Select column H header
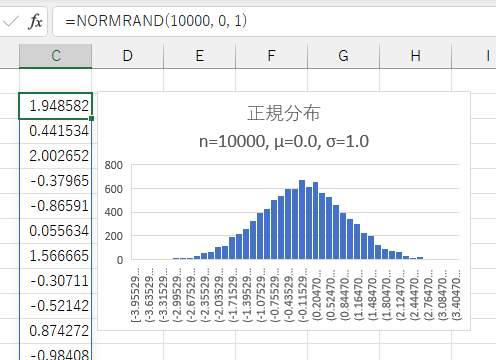The height and width of the screenshot is (360, 496). point(416,56)
